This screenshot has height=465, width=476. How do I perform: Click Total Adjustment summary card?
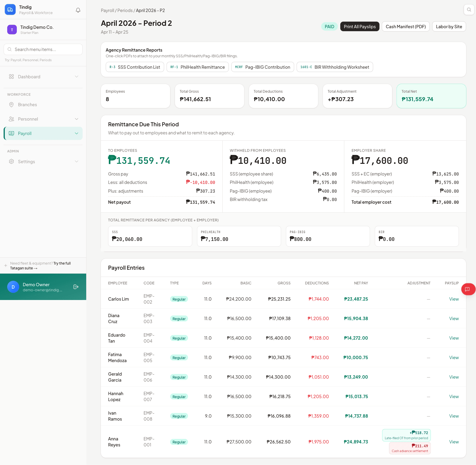click(x=357, y=96)
